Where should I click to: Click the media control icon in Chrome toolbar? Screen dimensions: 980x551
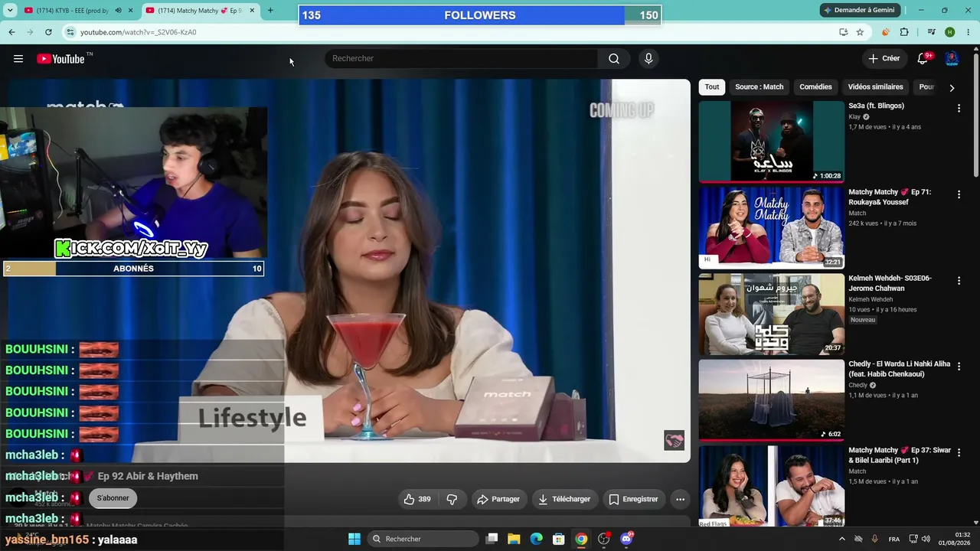[x=931, y=32]
